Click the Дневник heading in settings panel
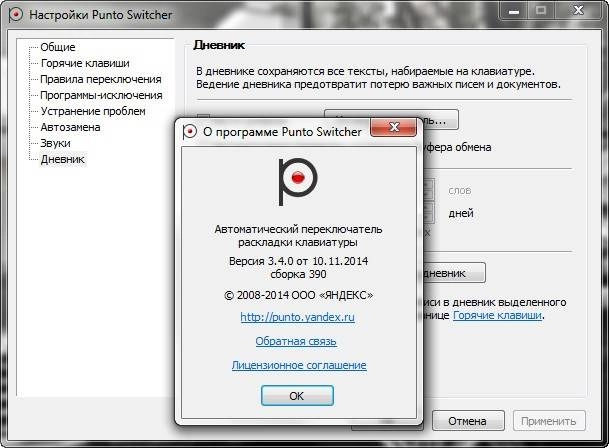This screenshot has width=609, height=448. [x=219, y=45]
